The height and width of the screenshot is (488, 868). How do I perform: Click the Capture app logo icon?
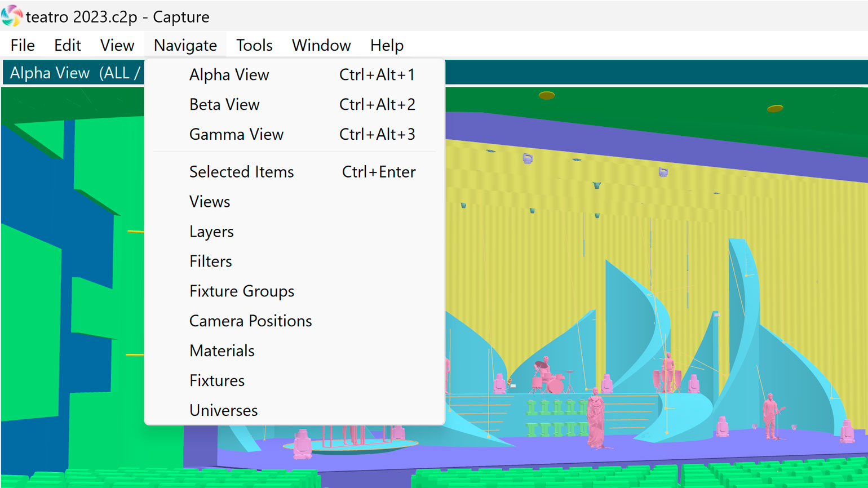(x=11, y=16)
